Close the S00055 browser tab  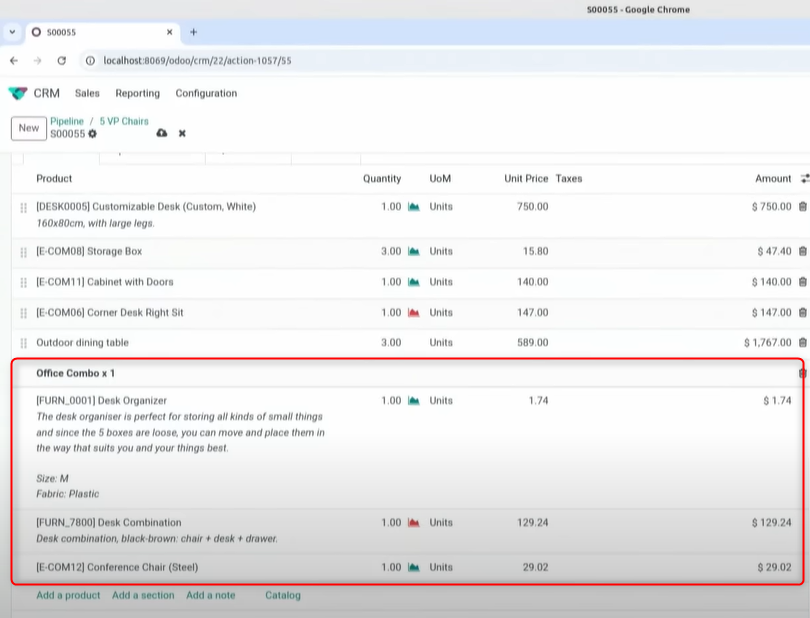click(169, 32)
